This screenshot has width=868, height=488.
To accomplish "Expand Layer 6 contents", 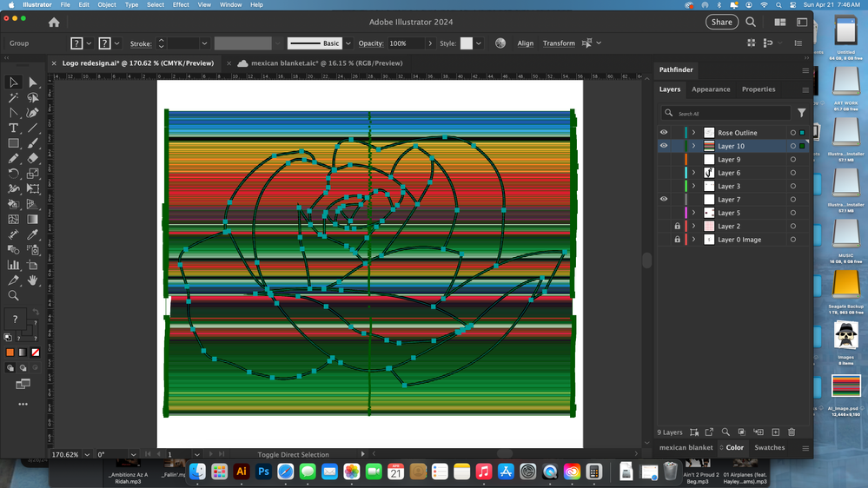I will tap(693, 173).
